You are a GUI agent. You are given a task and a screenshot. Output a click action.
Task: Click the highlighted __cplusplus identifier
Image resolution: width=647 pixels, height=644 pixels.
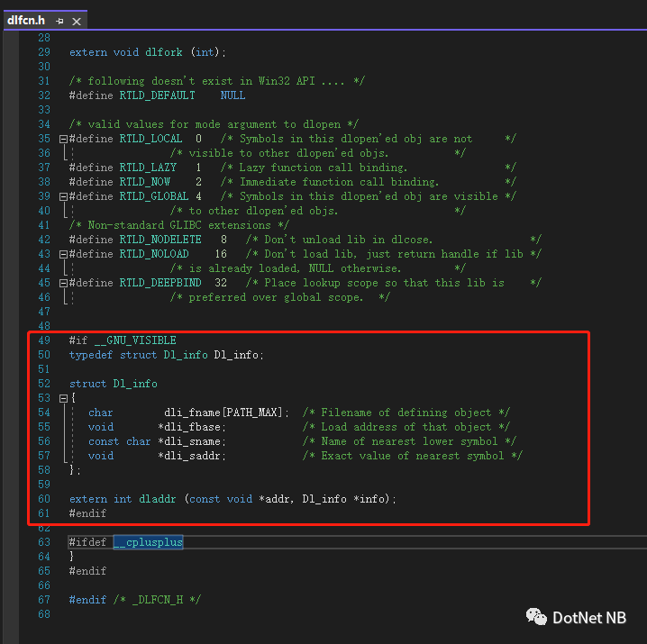148,542
